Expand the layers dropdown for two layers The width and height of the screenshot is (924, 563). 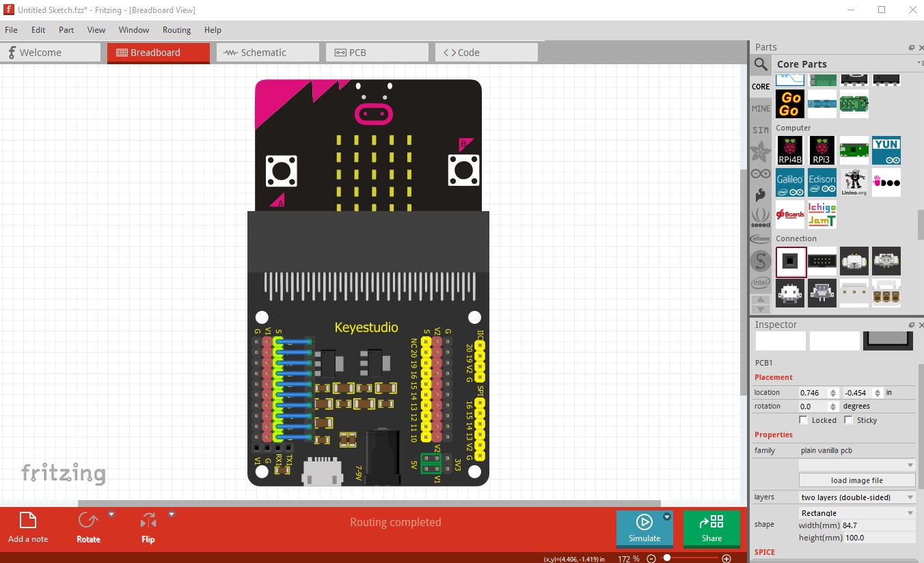pos(857,497)
